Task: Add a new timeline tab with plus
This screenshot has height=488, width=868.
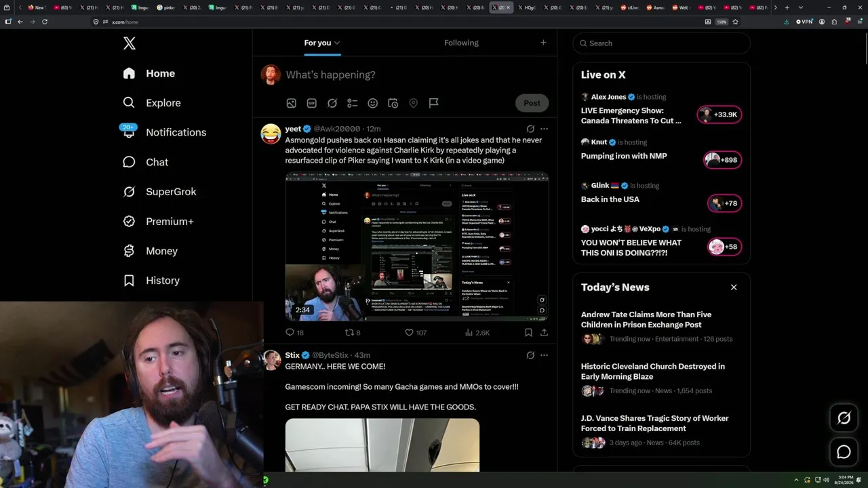Action: [x=543, y=43]
